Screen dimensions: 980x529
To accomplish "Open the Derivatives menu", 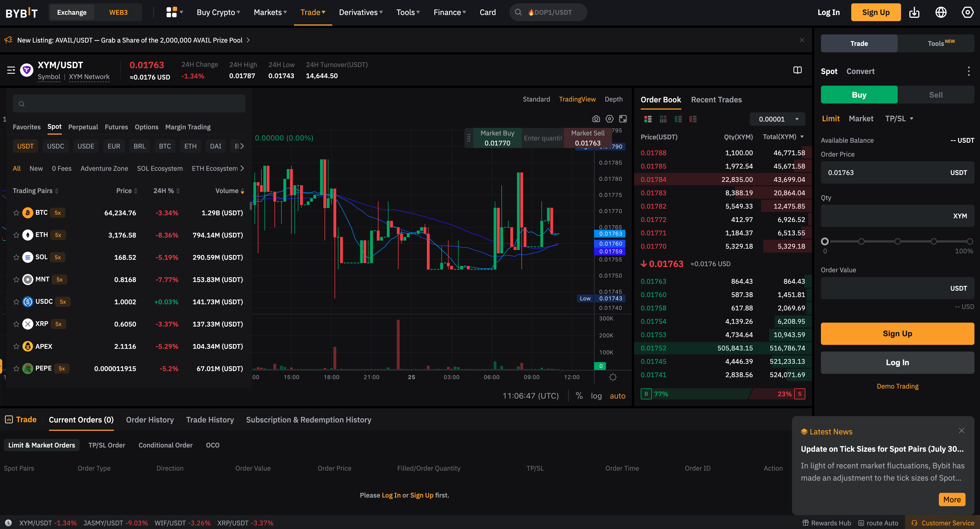I will click(360, 13).
